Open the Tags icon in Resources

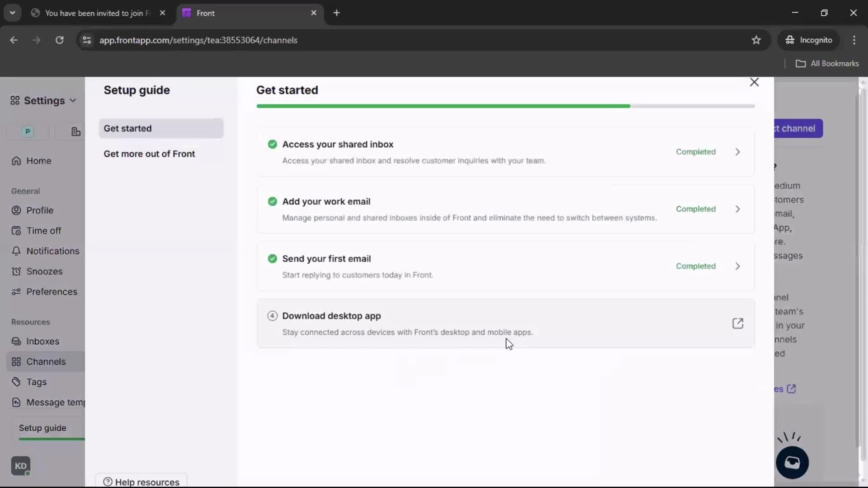click(x=16, y=382)
